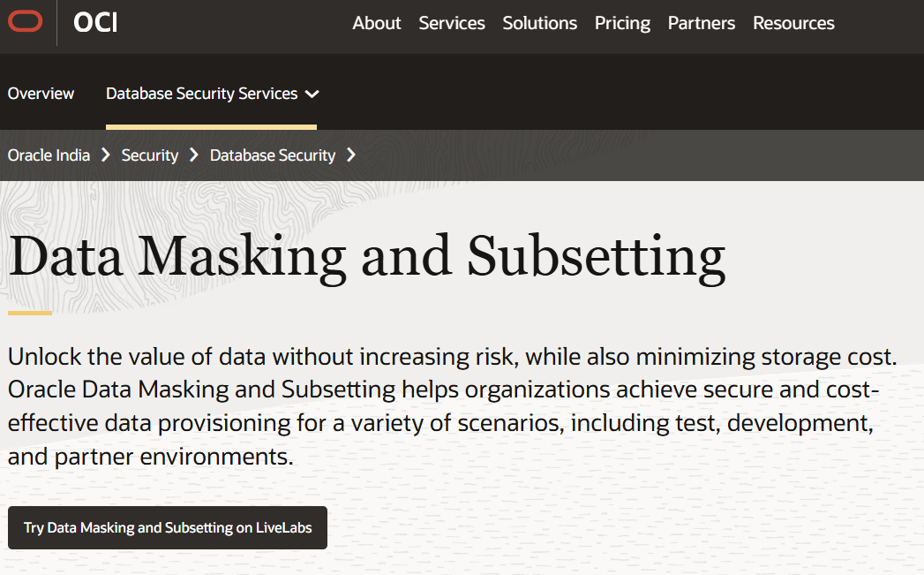Collapse the Database Security Services submenu arrow
Viewport: 924px width, 575px height.
click(x=312, y=93)
